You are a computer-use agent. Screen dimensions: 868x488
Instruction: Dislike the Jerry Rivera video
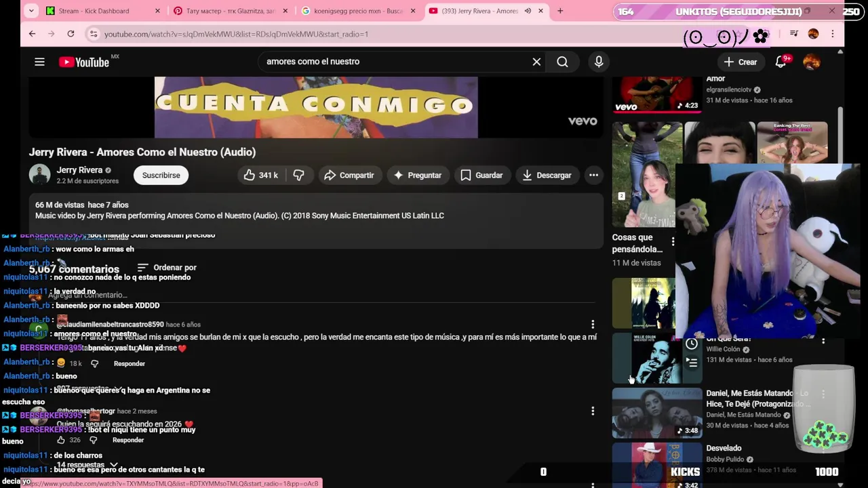[298, 175]
